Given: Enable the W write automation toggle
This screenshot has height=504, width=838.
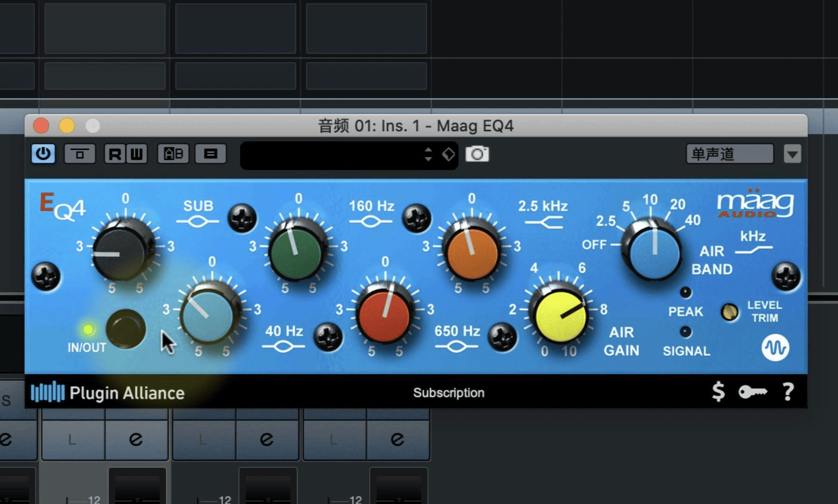Looking at the screenshot, I should click(x=135, y=154).
